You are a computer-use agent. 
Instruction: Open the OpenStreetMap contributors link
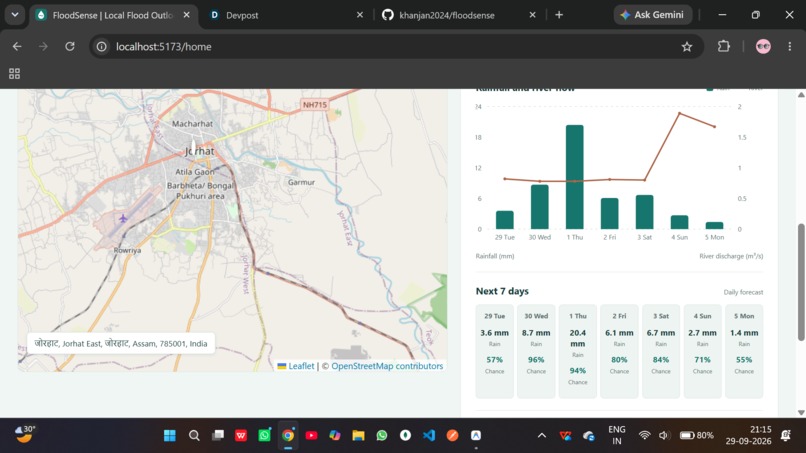point(387,366)
